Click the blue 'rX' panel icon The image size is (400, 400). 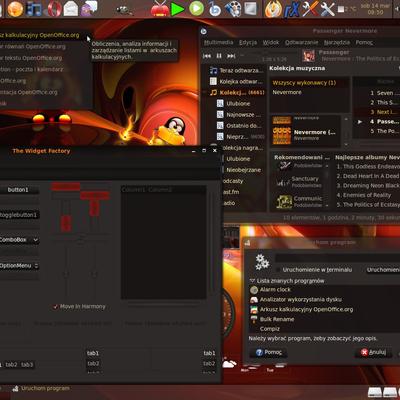292,9
